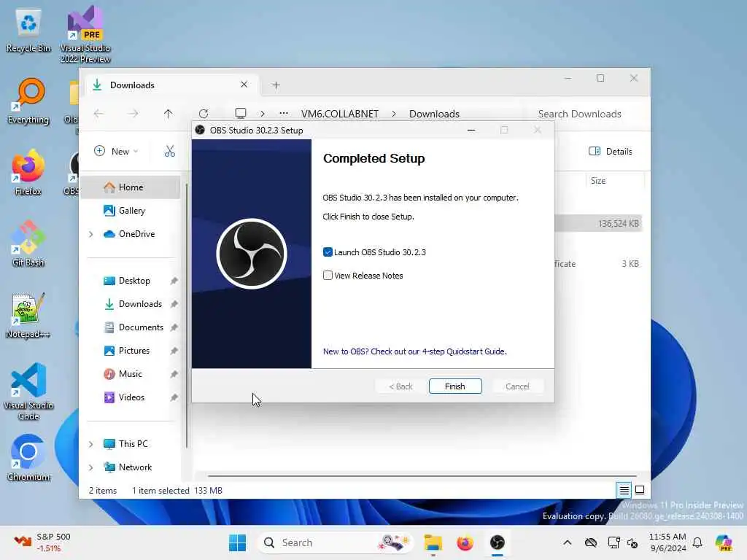Open the clock and date panel
This screenshot has height=560, width=747.
667,542
